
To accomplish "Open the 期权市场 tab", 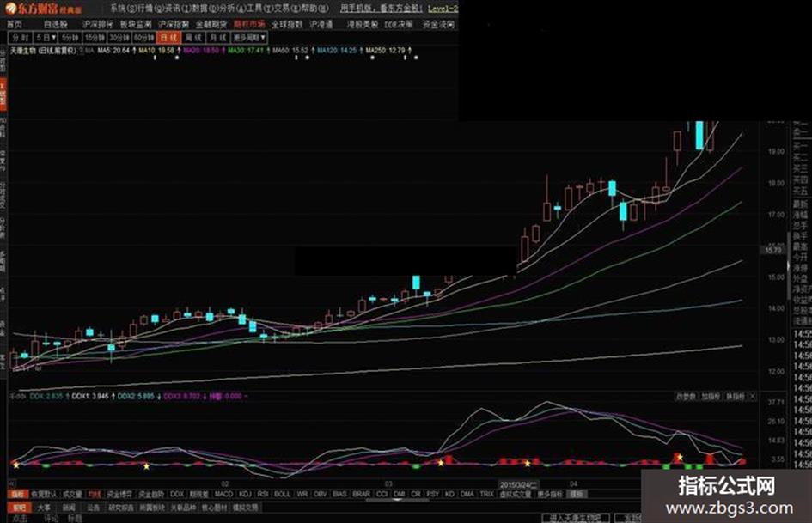I will (249, 24).
